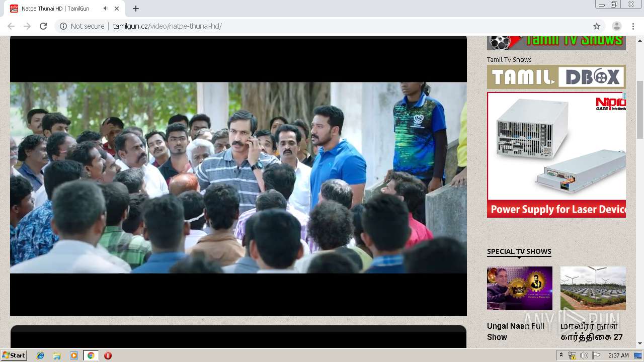644x362 pixels.
Task: Bookmark this page with star icon
Action: (x=597, y=26)
